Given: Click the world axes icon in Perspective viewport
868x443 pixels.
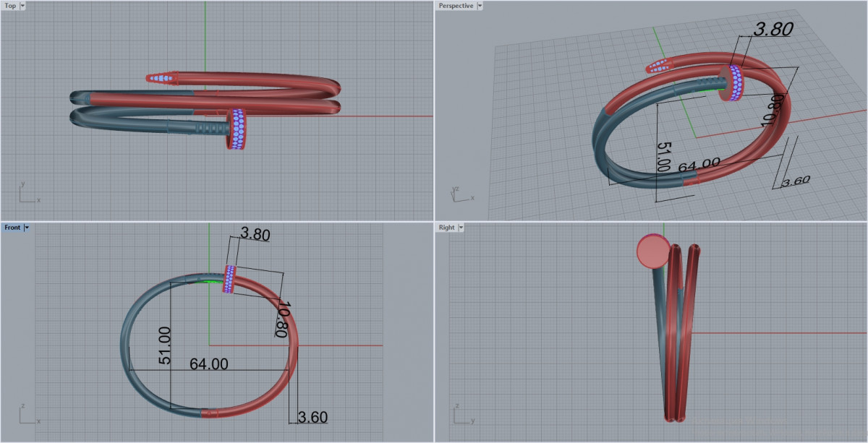Looking at the screenshot, I should click(463, 193).
